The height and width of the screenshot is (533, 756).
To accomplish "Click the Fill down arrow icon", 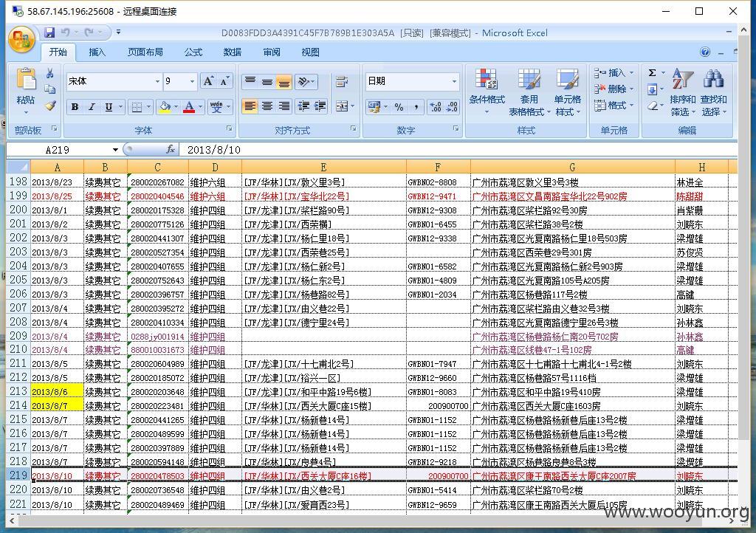I will [652, 89].
